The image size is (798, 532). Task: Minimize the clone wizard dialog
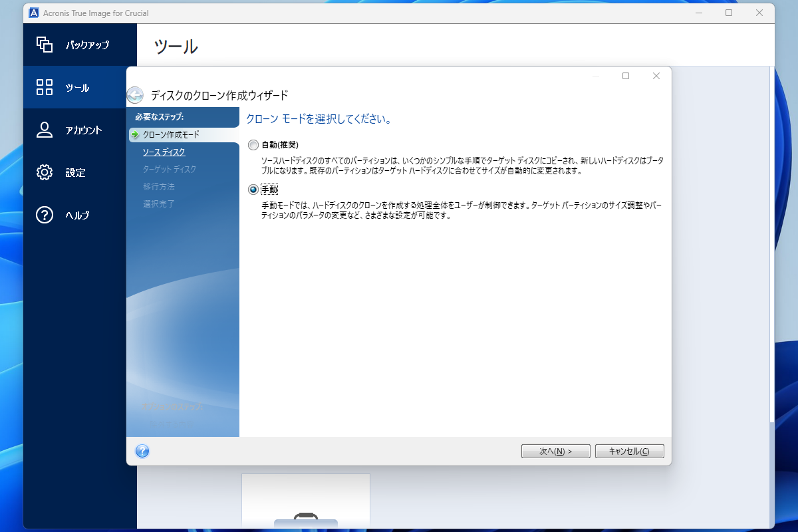[x=595, y=76]
